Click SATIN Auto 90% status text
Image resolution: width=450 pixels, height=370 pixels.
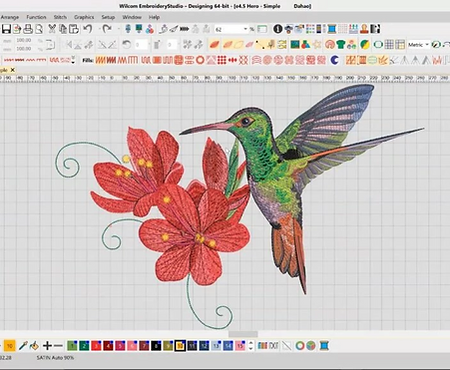tap(55, 358)
